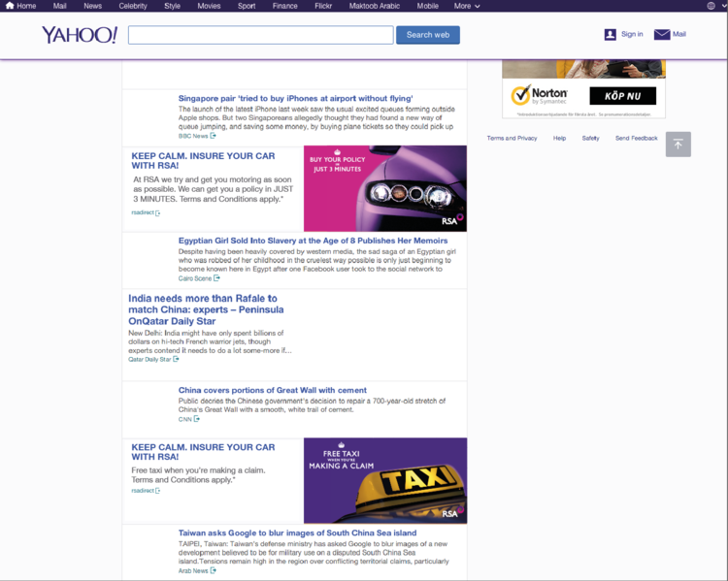The image size is (728, 581).
Task: Click the Norton ad photo of people
Action: [x=583, y=69]
